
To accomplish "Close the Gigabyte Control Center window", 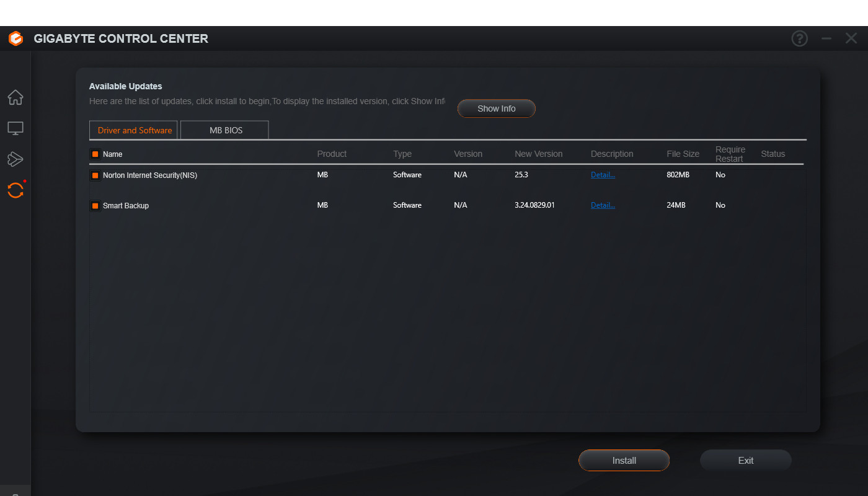I will click(x=851, y=38).
